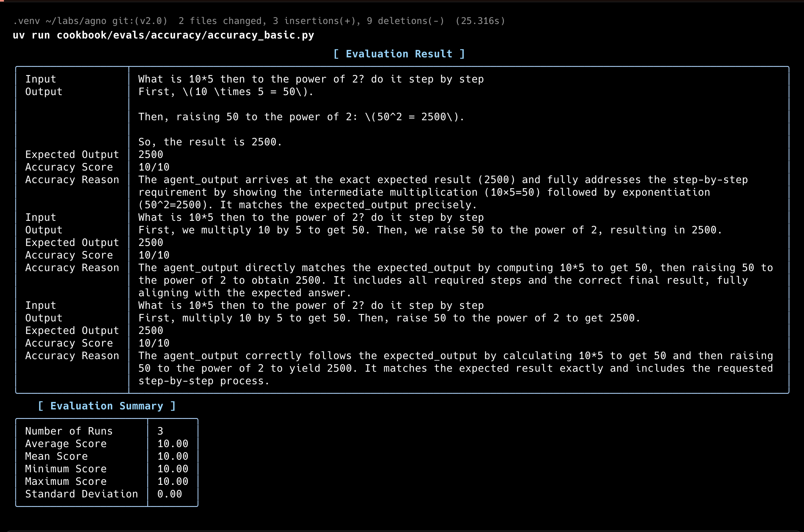This screenshot has width=804, height=532.
Task: Click the first Input question text
Action: [310, 79]
